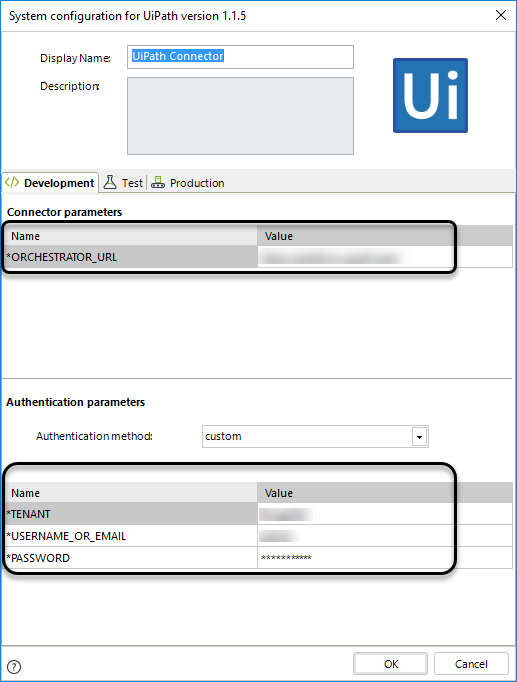Click the Production tab server icon

158,182
